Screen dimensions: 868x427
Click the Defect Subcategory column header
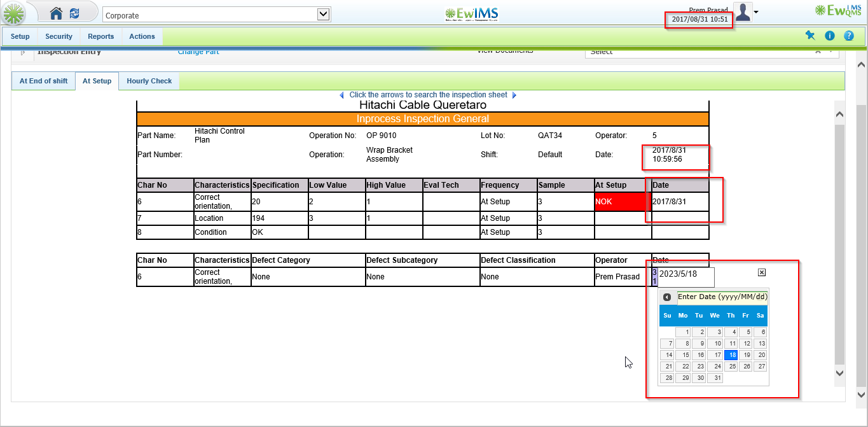[423, 260]
